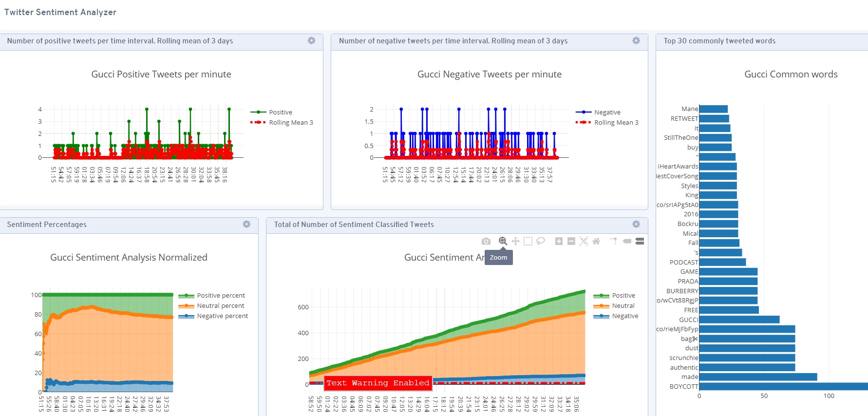
Task: Open settings gear of negative tweets panel
Action: (x=636, y=40)
